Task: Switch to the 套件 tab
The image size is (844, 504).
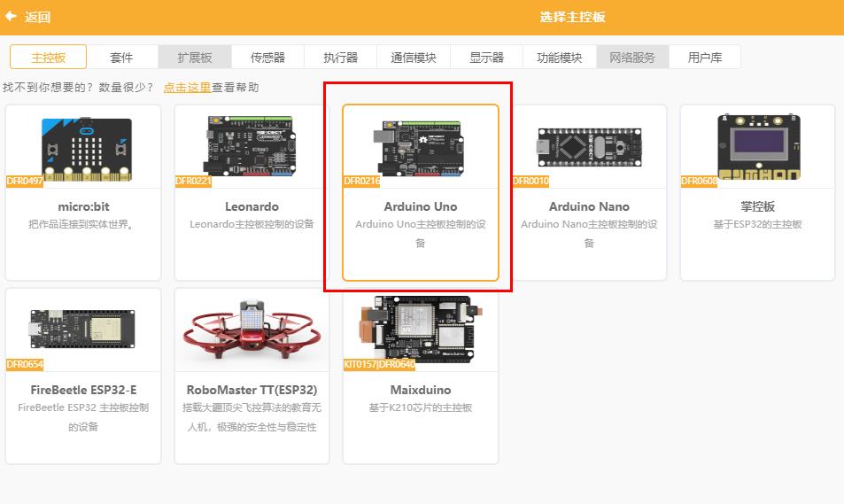Action: point(121,57)
